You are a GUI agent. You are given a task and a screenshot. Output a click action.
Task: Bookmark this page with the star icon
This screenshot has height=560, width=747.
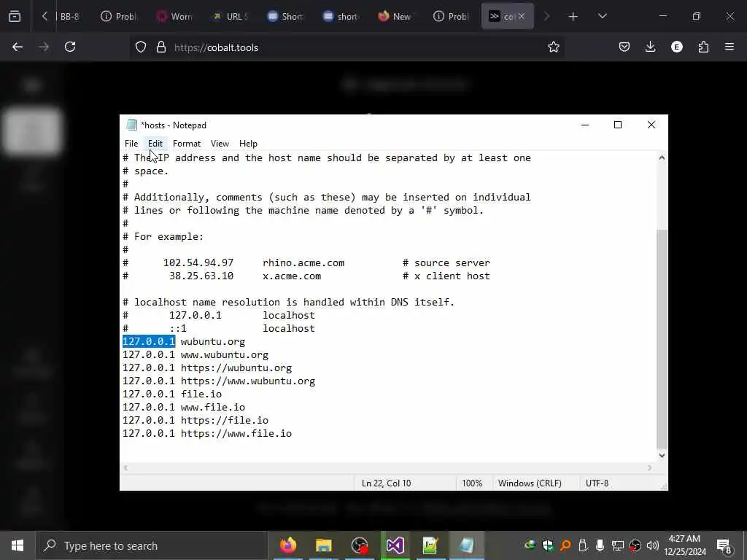tap(553, 47)
